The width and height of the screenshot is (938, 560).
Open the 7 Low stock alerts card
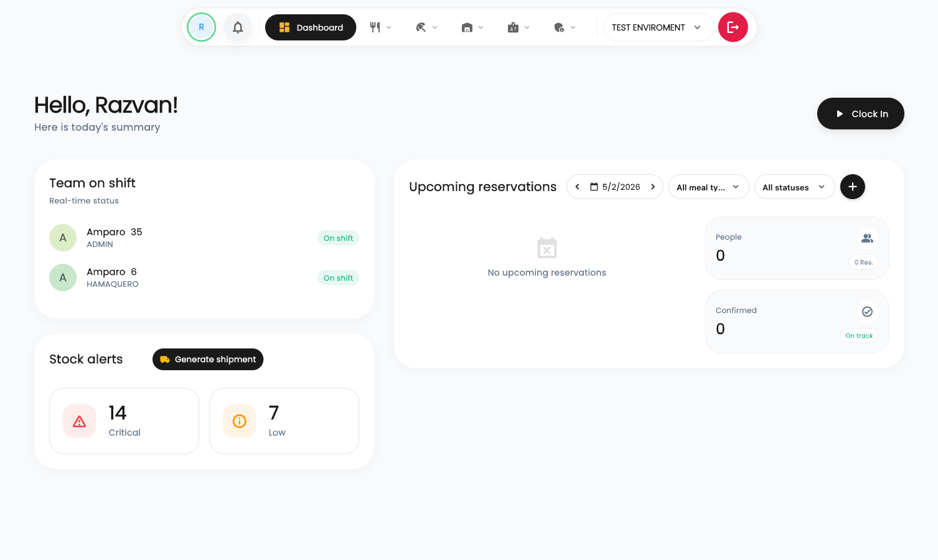point(284,421)
